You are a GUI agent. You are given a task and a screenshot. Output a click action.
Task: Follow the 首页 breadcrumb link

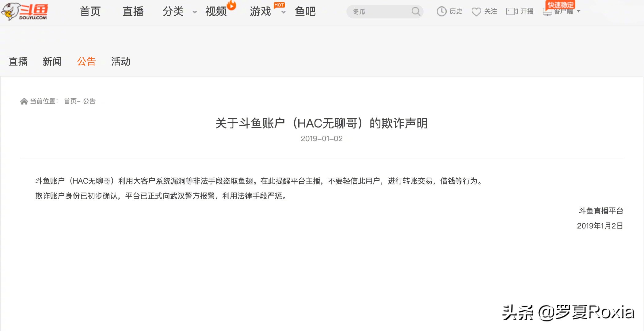(70, 101)
